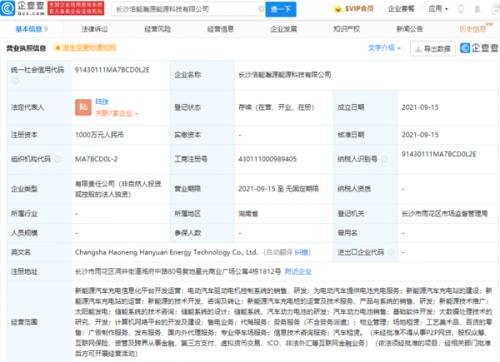Click the help icon beside 纳税人识别号

(384, 159)
